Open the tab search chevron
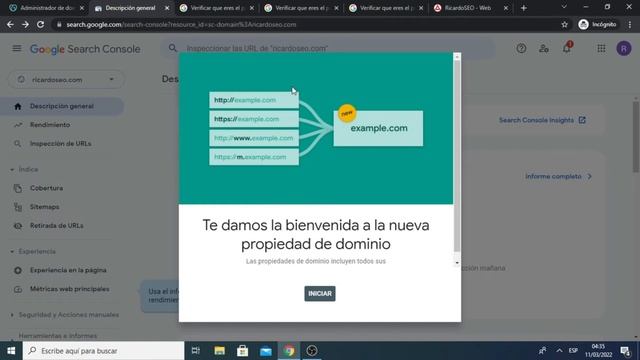This screenshot has height=360, width=640. [564, 7]
